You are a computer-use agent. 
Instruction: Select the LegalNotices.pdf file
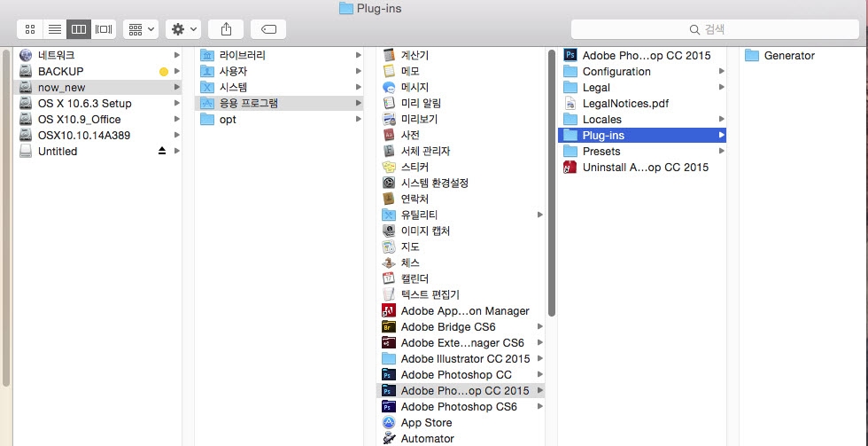(x=642, y=104)
